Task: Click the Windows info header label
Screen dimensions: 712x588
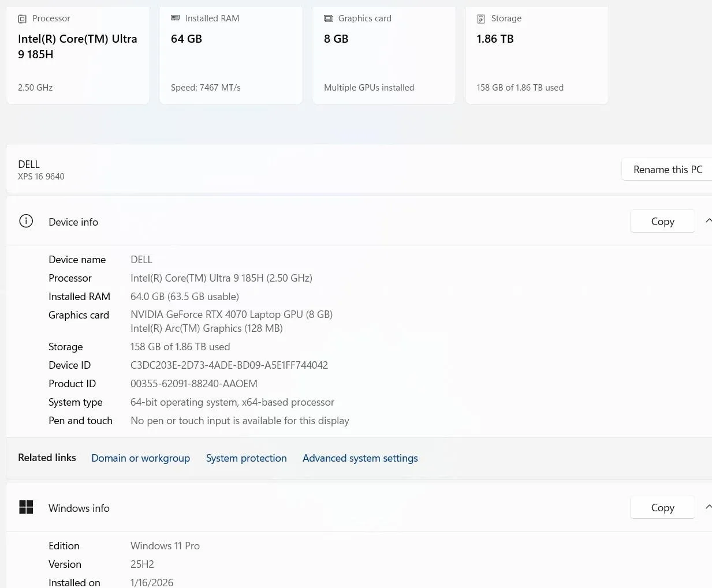Action: pyautogui.click(x=79, y=508)
